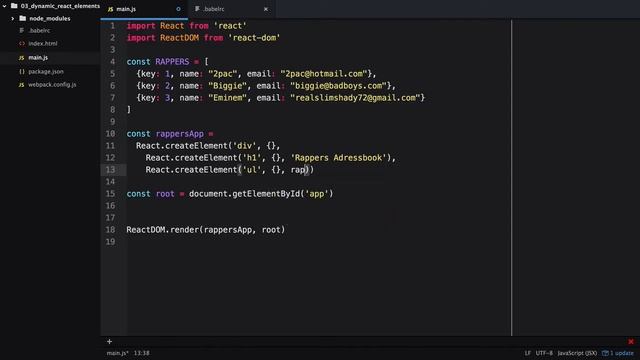
Task: Expand the node_modules folder chevron
Action: 13,18
